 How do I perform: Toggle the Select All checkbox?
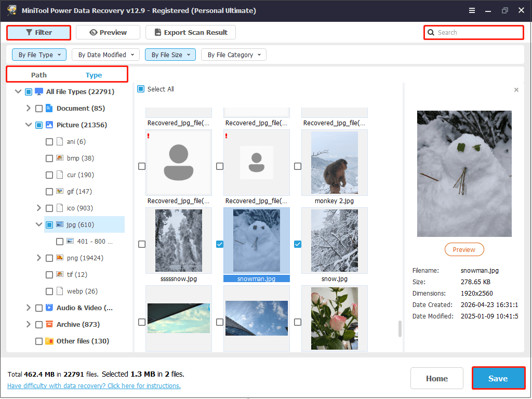141,89
